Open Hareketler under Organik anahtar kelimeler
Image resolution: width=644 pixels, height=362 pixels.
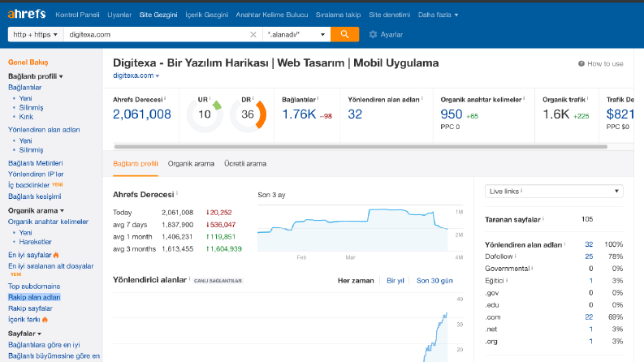[x=35, y=242]
